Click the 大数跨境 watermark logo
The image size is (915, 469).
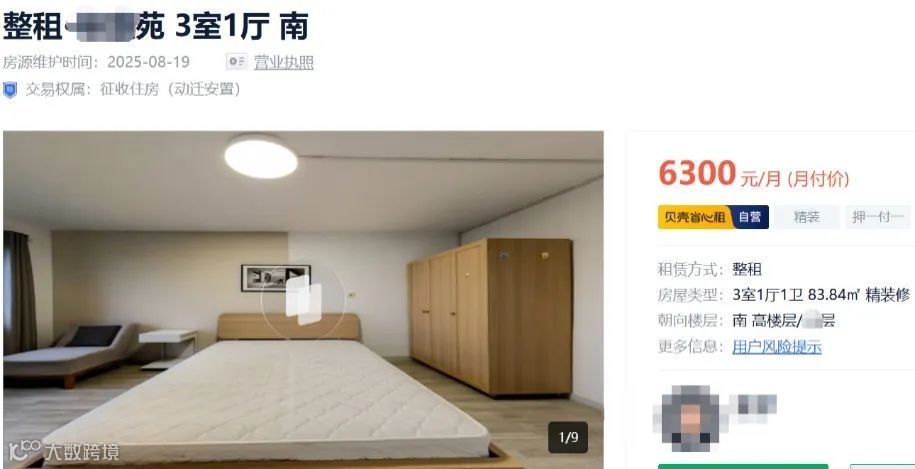64,451
